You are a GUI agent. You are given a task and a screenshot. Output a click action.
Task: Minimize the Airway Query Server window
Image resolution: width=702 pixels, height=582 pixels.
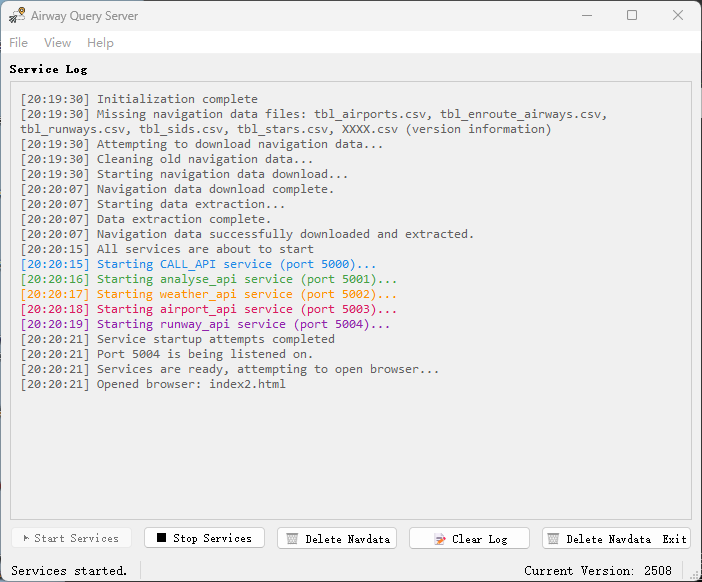tap(586, 16)
